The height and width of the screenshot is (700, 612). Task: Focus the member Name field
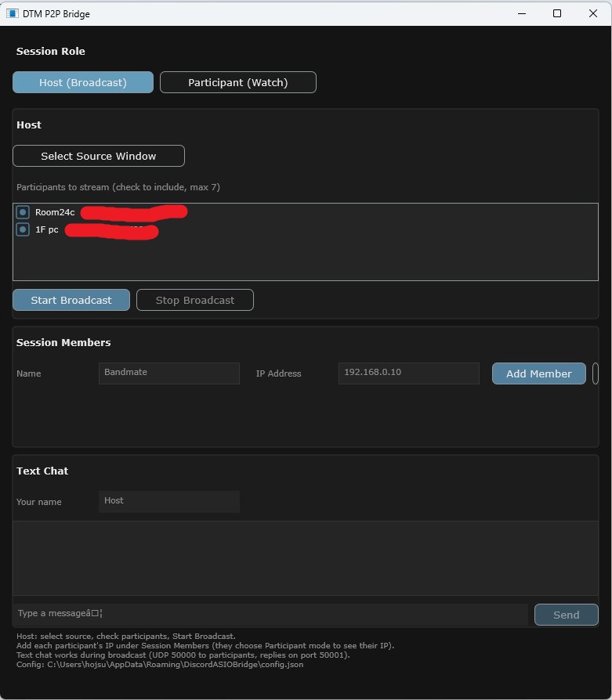168,373
